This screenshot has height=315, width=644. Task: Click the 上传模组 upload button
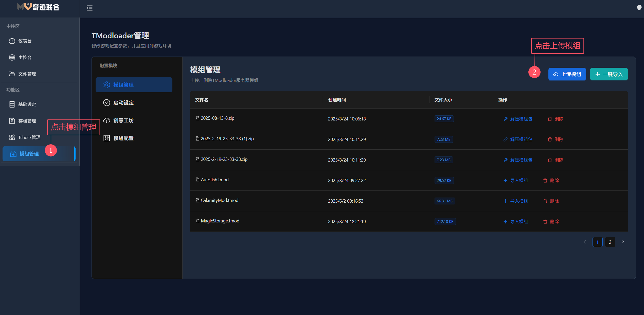point(567,74)
